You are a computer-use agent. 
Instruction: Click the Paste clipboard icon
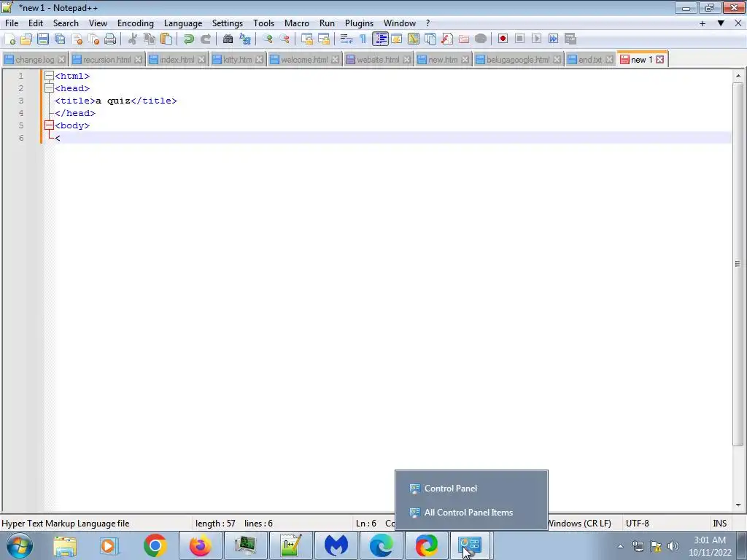pyautogui.click(x=166, y=39)
